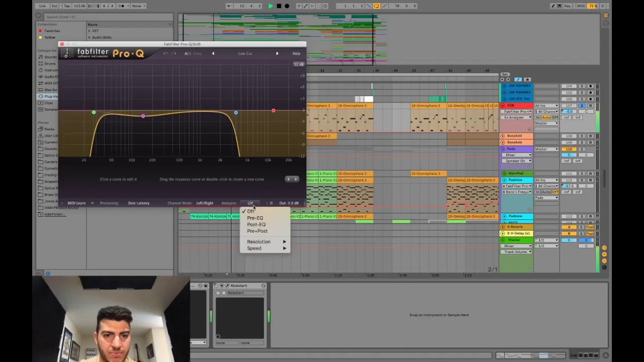Toggle the Key map mode button
The height and width of the screenshot is (362, 644).
(568, 6)
